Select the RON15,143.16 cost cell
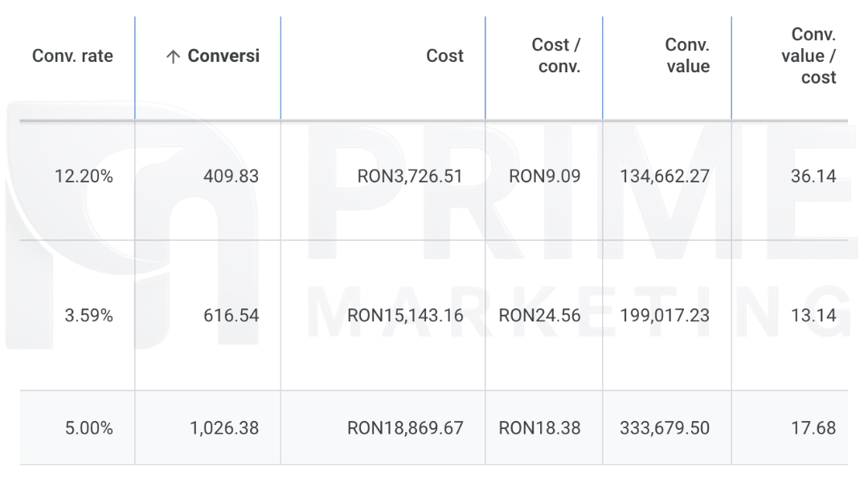Image resolution: width=868 pixels, height=482 pixels. point(405,316)
